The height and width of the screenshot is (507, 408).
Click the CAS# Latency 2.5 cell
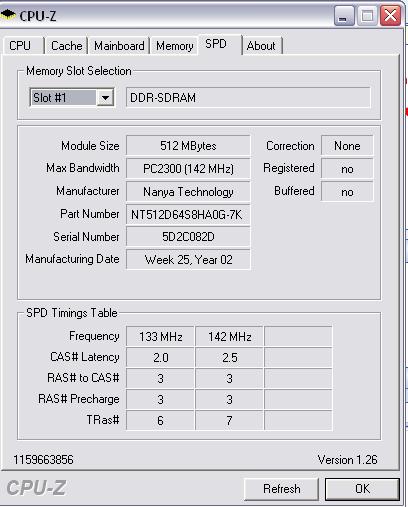[x=229, y=358]
